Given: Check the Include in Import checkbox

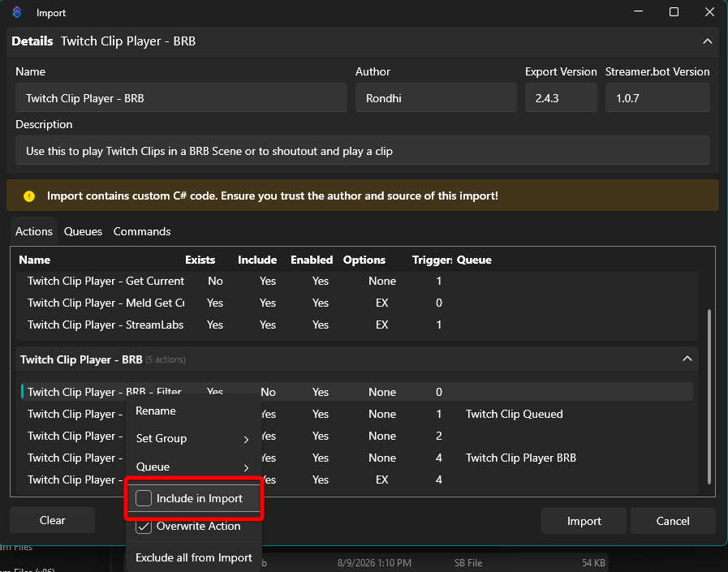Looking at the screenshot, I should coord(144,498).
